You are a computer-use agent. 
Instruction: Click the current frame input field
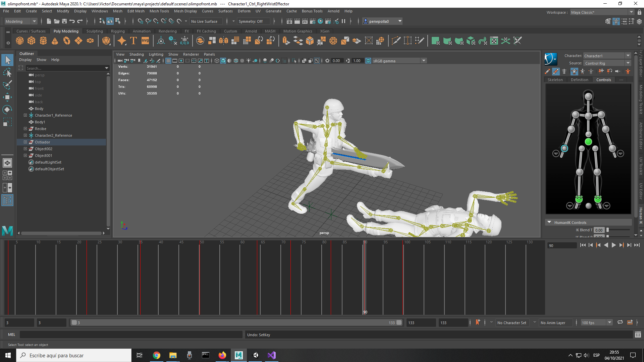click(x=562, y=245)
